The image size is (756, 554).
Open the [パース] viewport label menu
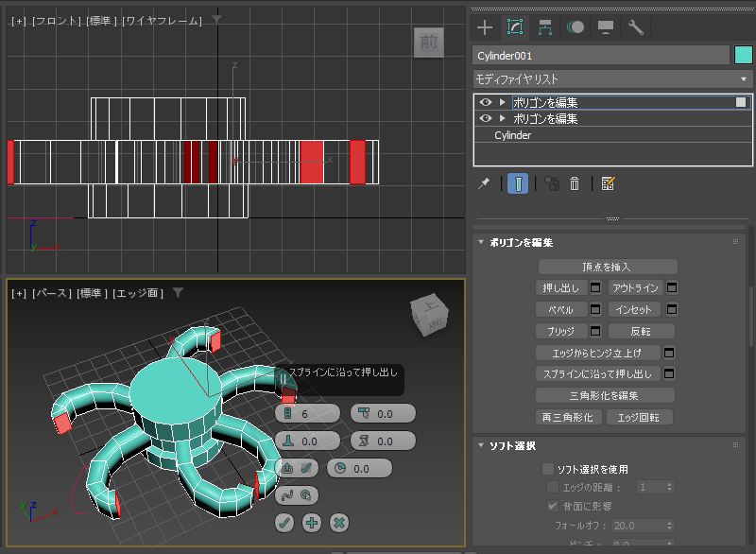[x=52, y=293]
